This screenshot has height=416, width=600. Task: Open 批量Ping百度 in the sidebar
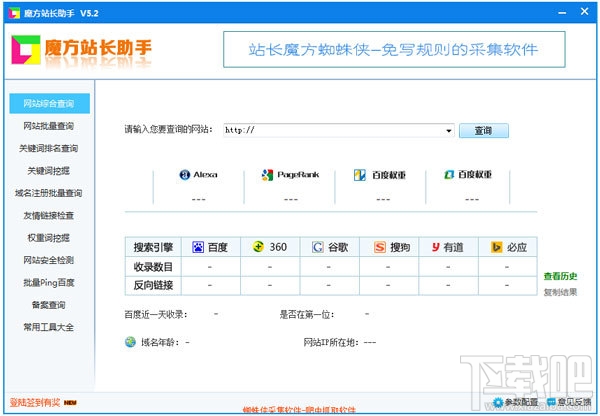click(49, 282)
